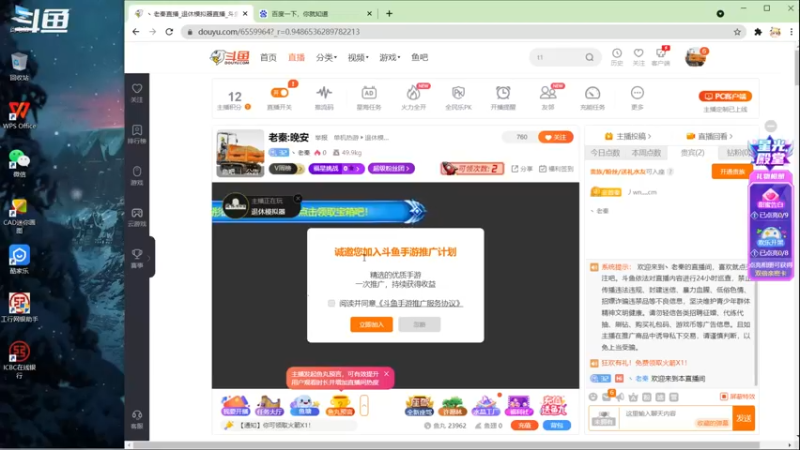Select 直播 in site navigation

point(296,58)
